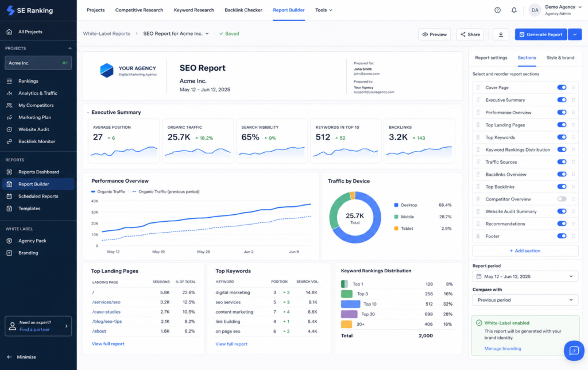Click Generate Report
Screen dimensions: 588x370
pyautogui.click(x=541, y=34)
